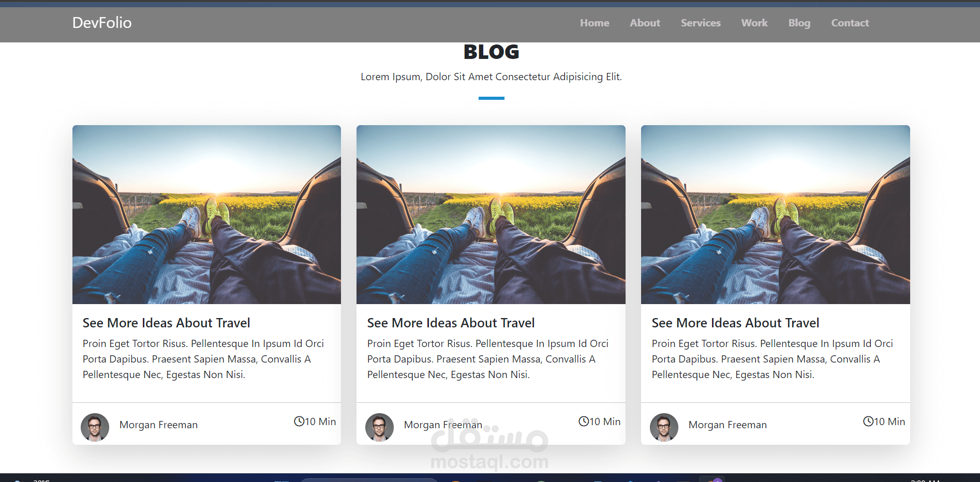The height and width of the screenshot is (482, 980).
Task: Click Morgan Freeman avatar in second card
Action: (379, 427)
